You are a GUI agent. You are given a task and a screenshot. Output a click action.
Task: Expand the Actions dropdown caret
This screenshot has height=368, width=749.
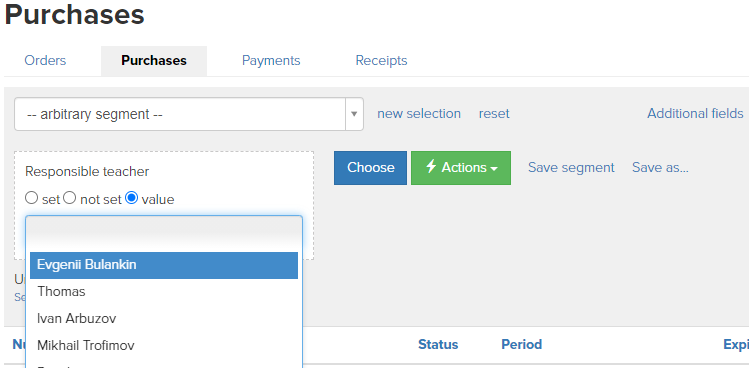tap(494, 169)
